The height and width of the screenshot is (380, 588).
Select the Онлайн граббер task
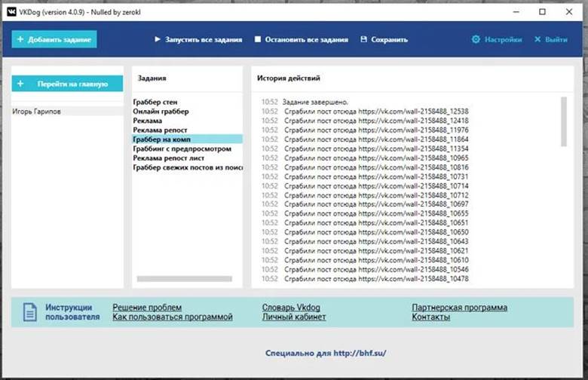coord(161,112)
